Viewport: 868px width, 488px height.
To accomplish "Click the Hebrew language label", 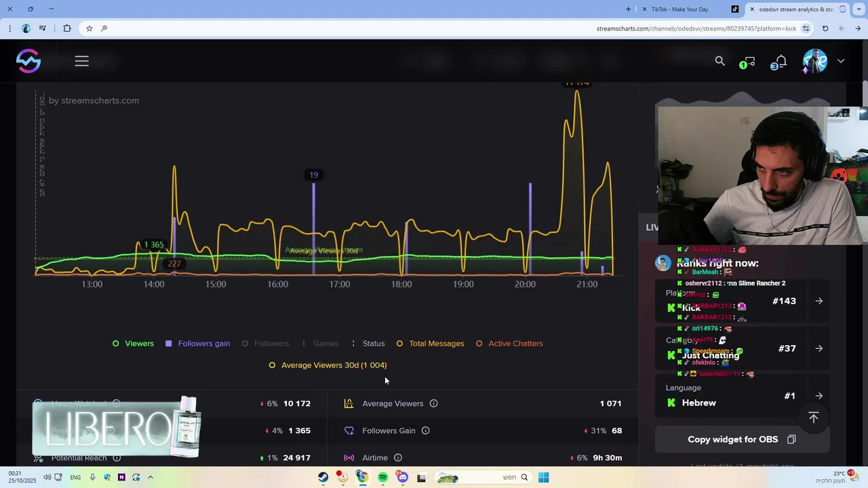I will click(x=698, y=403).
